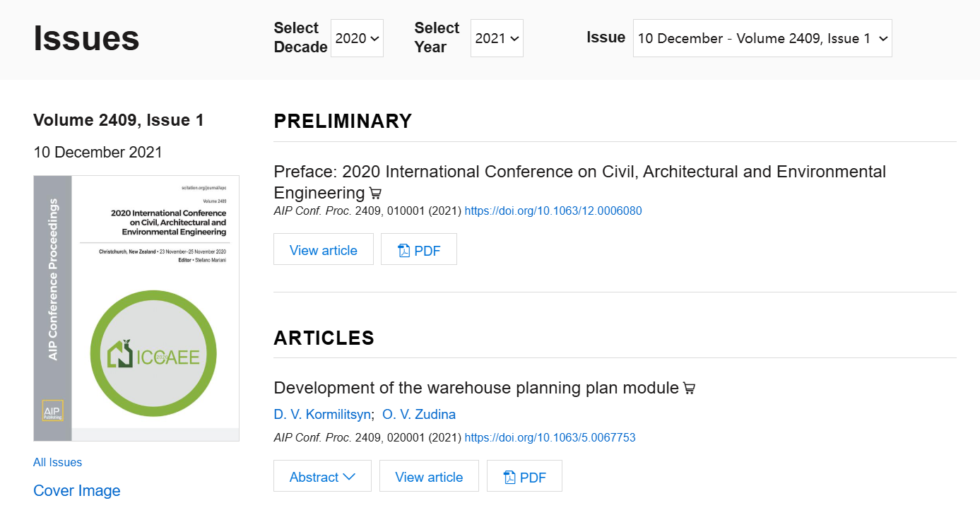This screenshot has width=980, height=515.
Task: Open the Cover Image link
Action: (x=76, y=490)
